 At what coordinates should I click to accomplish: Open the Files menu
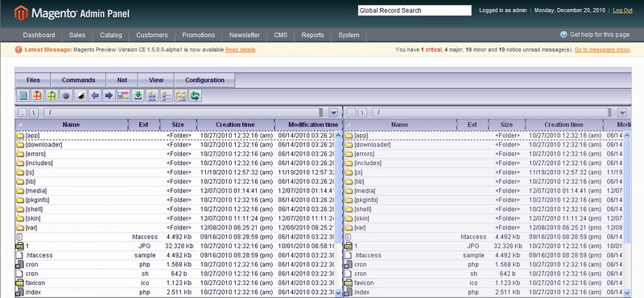click(33, 81)
